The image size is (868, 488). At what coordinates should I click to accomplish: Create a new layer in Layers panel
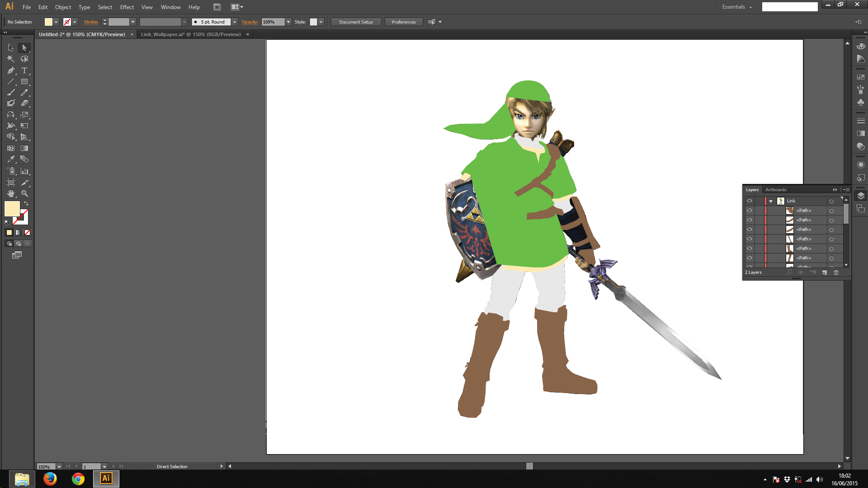coord(824,272)
